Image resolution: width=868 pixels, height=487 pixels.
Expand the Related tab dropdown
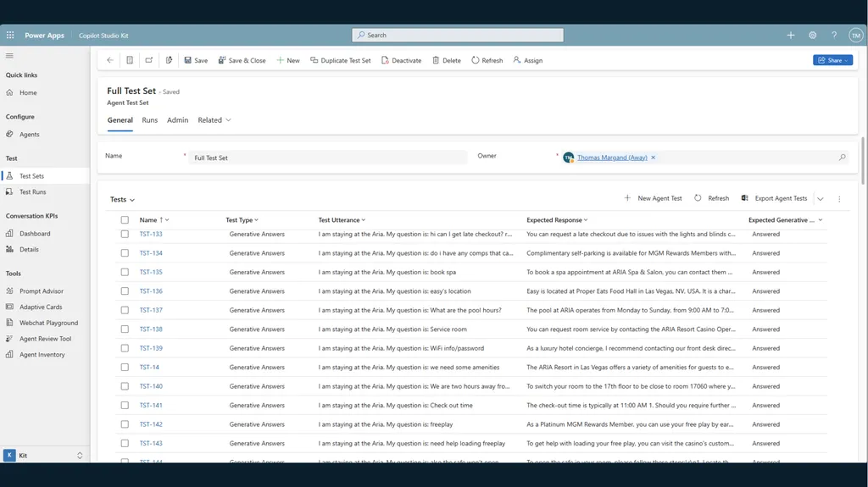[214, 120]
